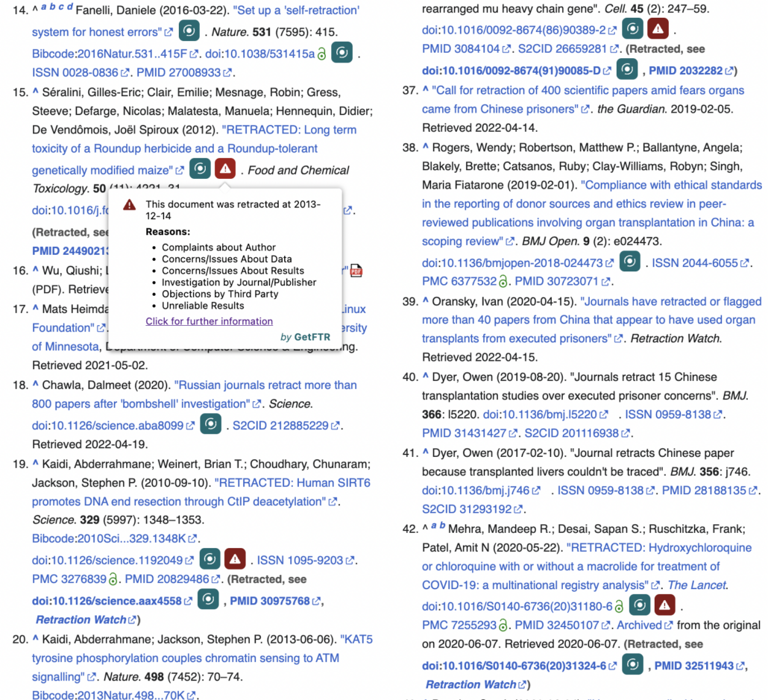Click red retraction icon for Lancet hydroxychloroquine paper
768x700 pixels.
(664, 605)
